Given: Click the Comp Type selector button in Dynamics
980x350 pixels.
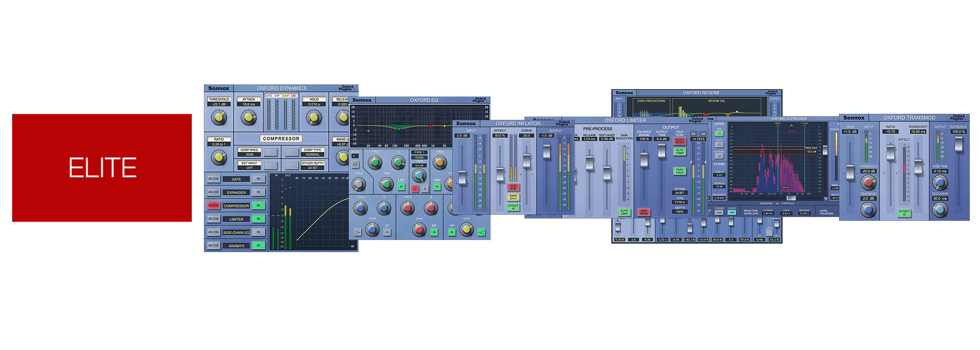Looking at the screenshot, I should tap(292, 152).
